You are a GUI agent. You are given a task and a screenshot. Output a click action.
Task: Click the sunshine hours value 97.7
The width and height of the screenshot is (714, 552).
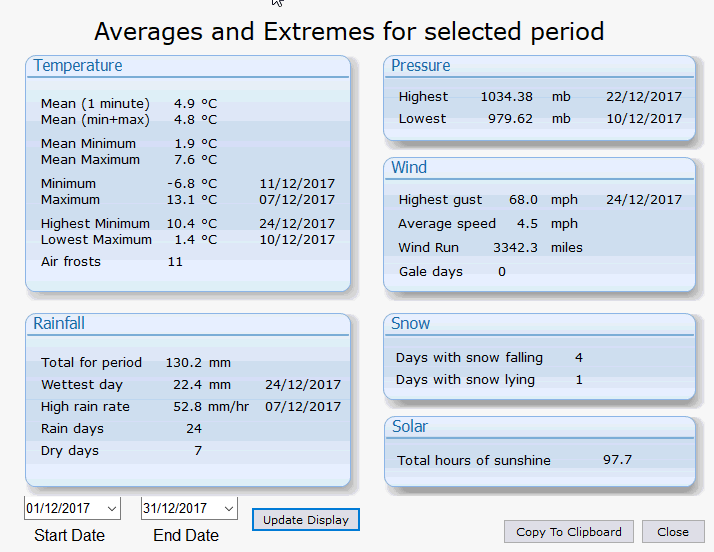click(x=617, y=460)
